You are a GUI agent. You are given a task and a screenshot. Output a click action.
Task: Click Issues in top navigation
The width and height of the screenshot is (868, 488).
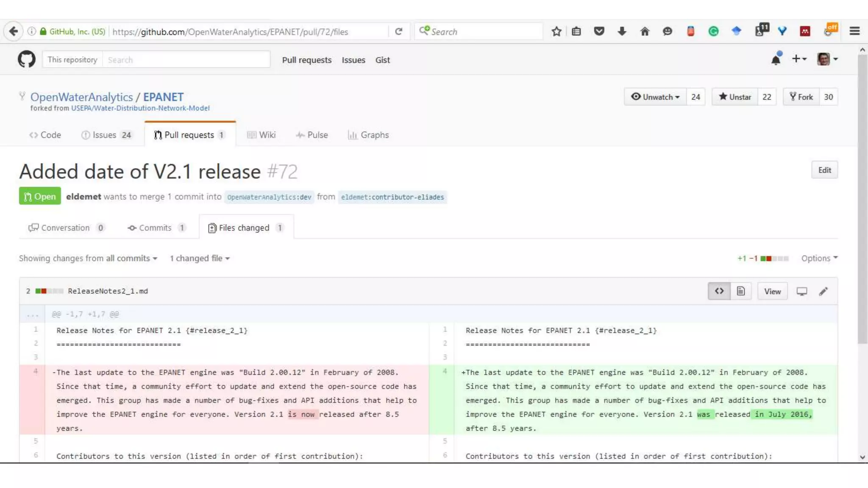point(353,60)
